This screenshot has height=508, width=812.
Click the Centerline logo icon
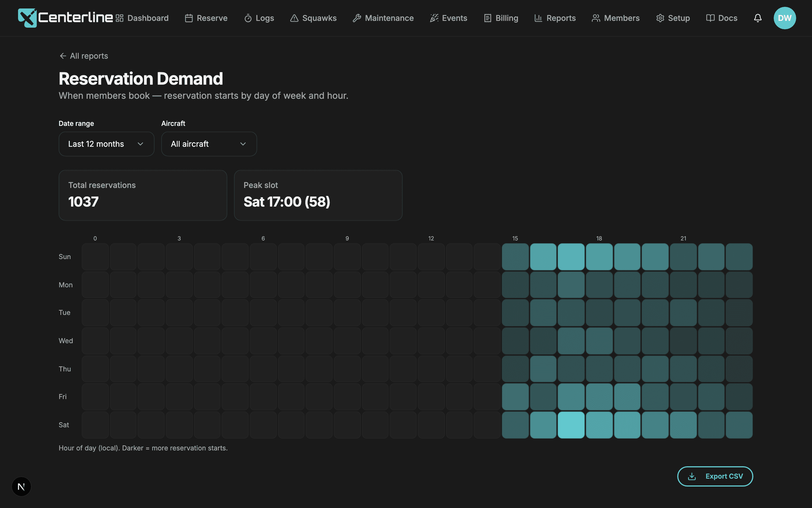click(27, 18)
